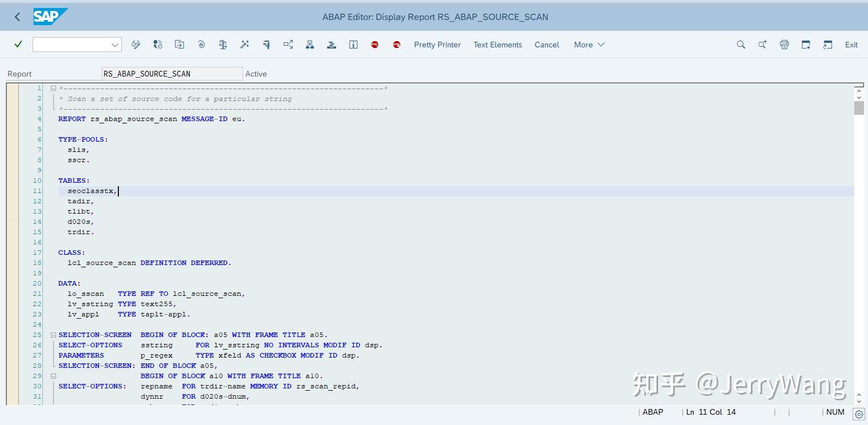
Task: Click the Print icon
Action: click(x=784, y=45)
